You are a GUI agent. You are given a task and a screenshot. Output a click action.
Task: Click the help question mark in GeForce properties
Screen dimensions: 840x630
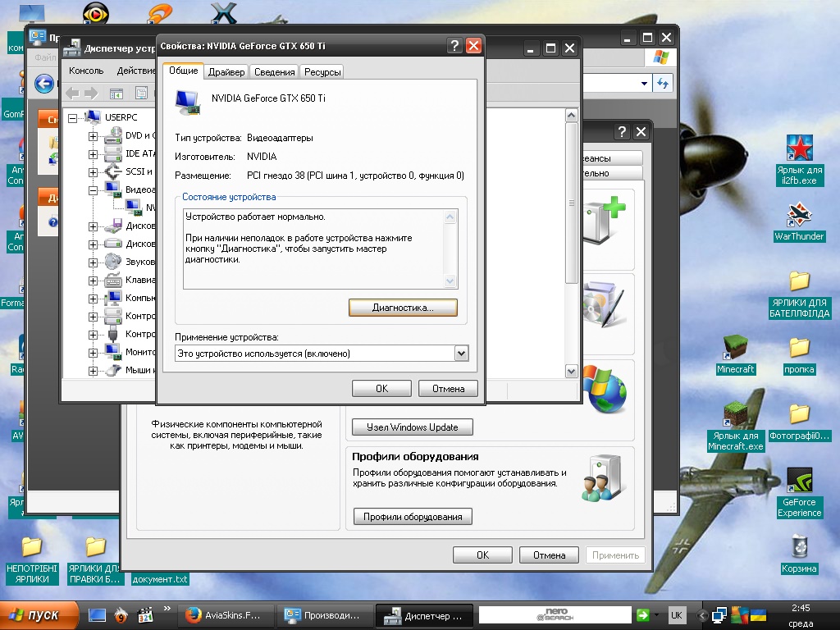point(454,46)
